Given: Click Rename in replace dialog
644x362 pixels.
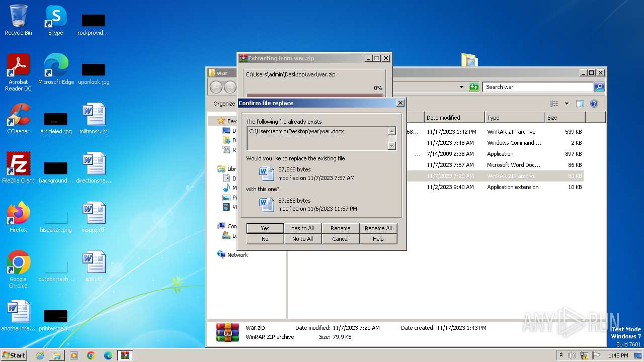Looking at the screenshot, I should [x=341, y=228].
